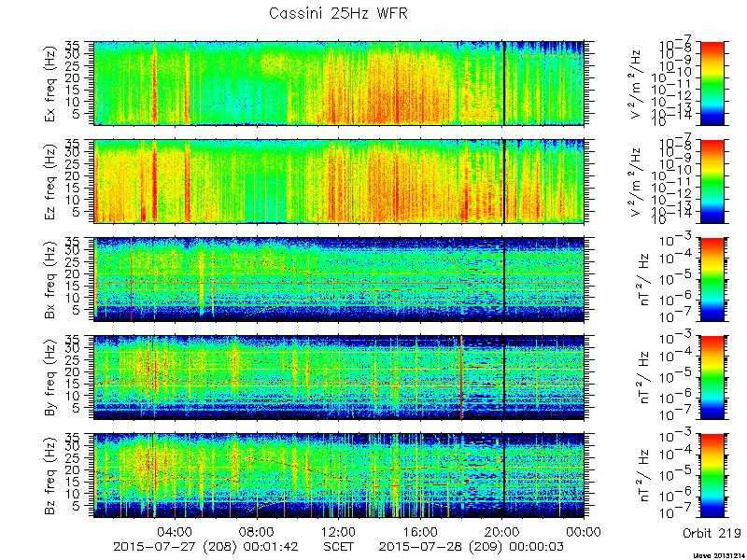Click the 2015-07-28 (209) end date text
Screen dimensions: 747x560
pos(440,547)
